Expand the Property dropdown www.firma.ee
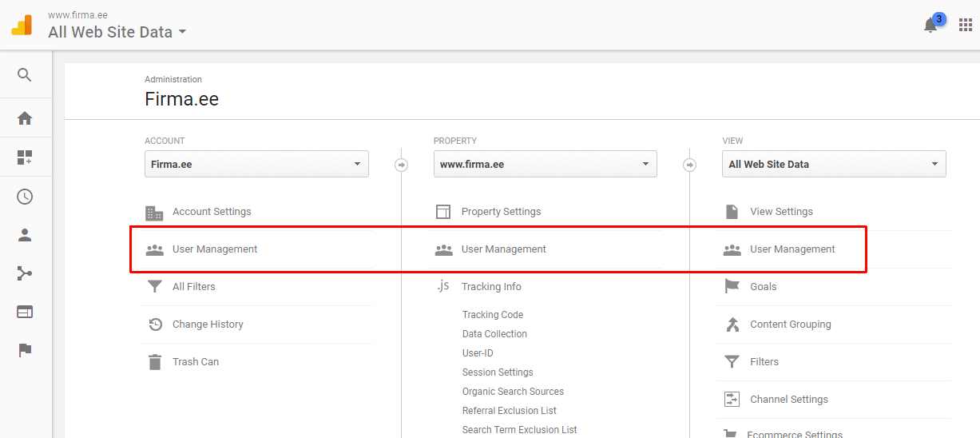980x438 pixels. coord(545,165)
